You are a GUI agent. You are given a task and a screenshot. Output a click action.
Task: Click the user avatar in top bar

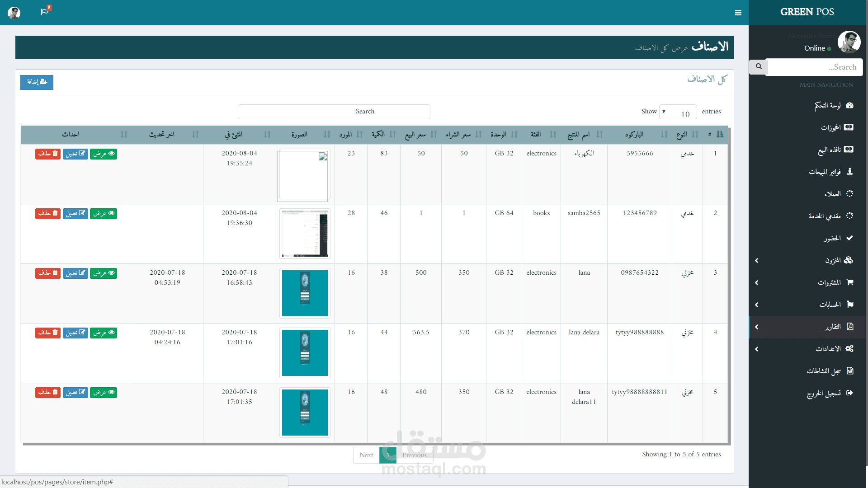[14, 13]
